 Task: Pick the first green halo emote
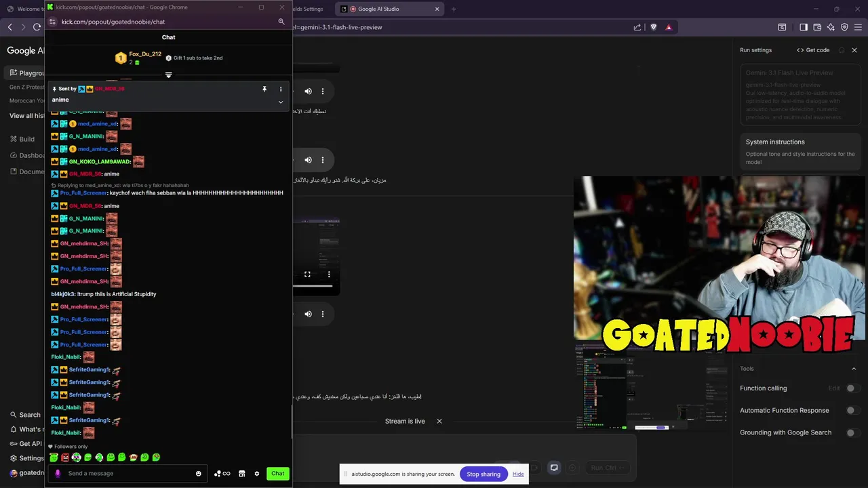pos(54,457)
